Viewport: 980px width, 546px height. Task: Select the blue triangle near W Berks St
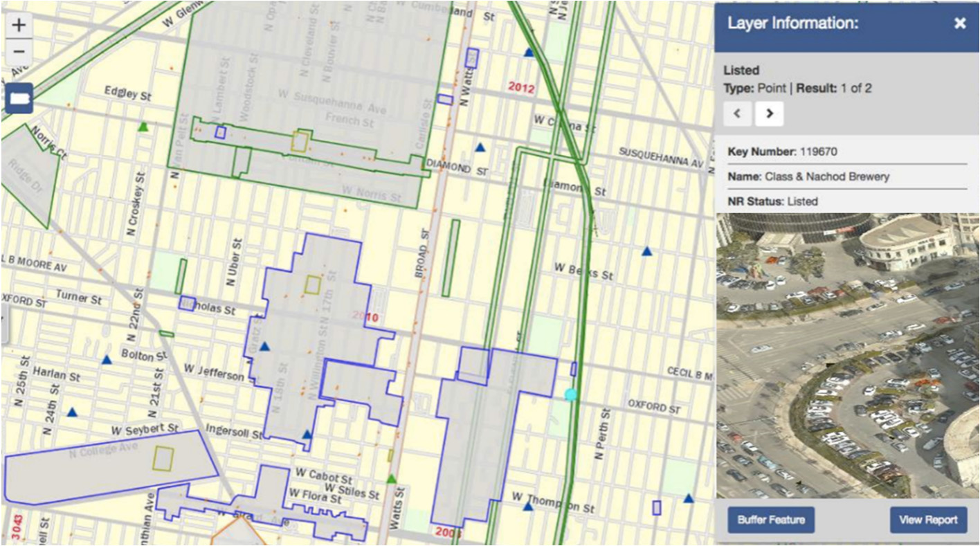click(647, 251)
